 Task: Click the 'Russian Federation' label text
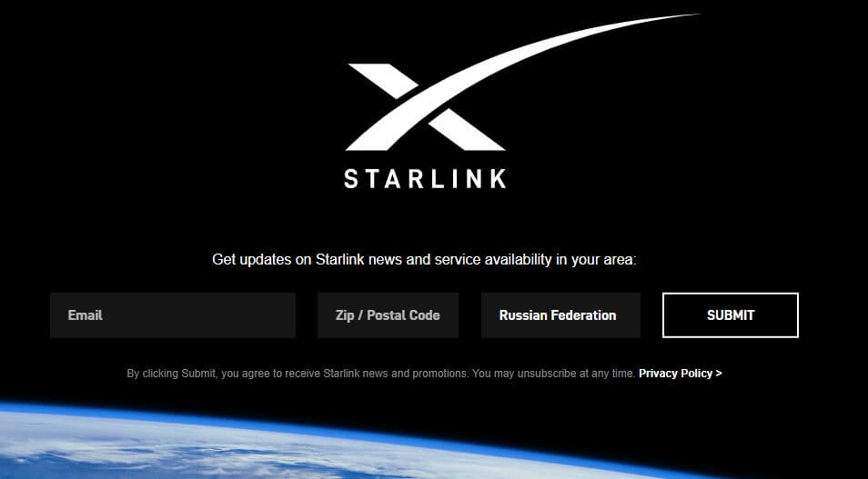click(558, 315)
